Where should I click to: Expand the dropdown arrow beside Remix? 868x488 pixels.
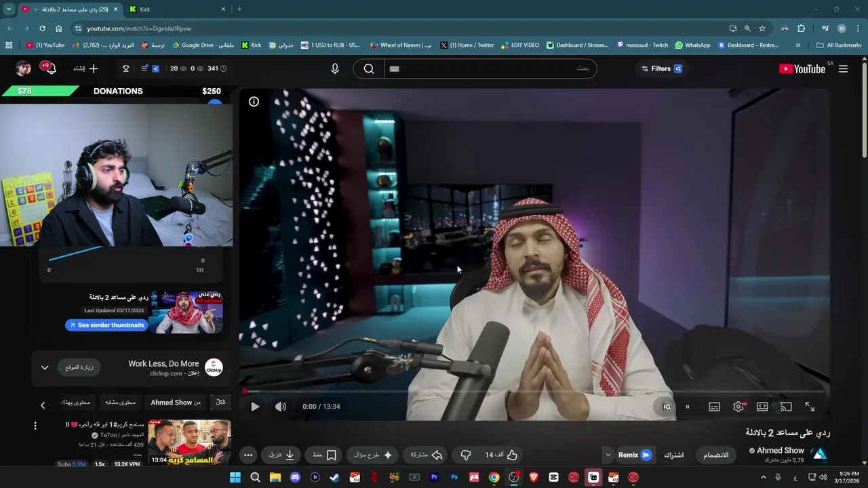[608, 455]
